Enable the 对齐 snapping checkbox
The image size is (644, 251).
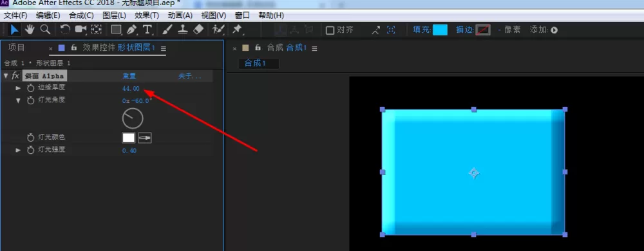coord(330,30)
